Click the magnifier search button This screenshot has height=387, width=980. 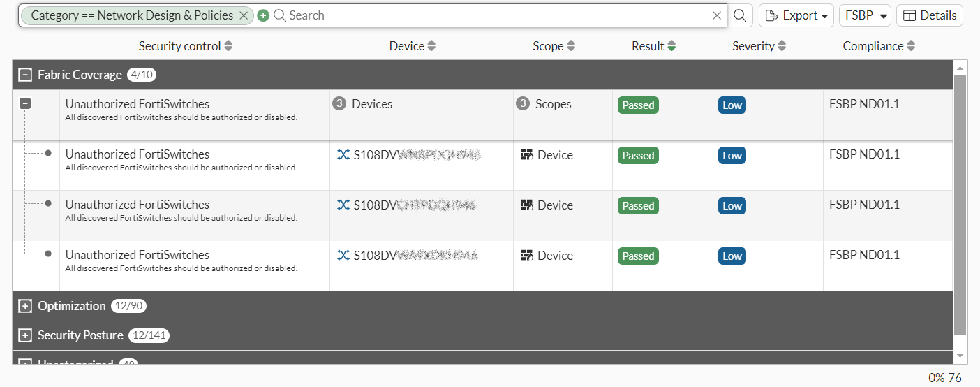pos(740,15)
